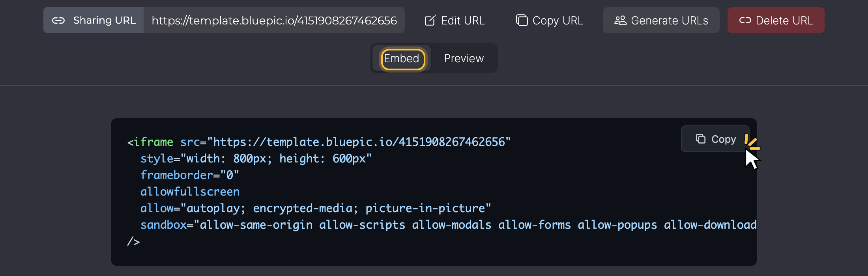The image size is (868, 276).
Task: Select the Embed tab
Action: (402, 58)
